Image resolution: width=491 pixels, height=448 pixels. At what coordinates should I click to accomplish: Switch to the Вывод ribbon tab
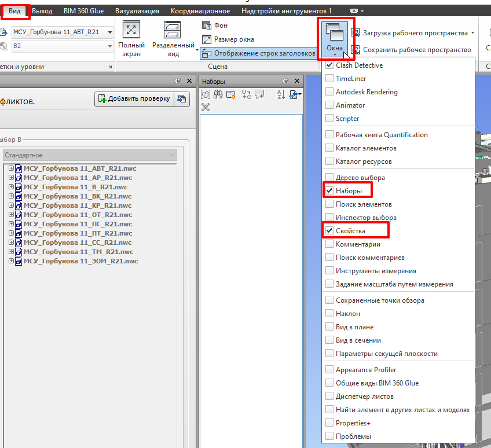point(42,11)
